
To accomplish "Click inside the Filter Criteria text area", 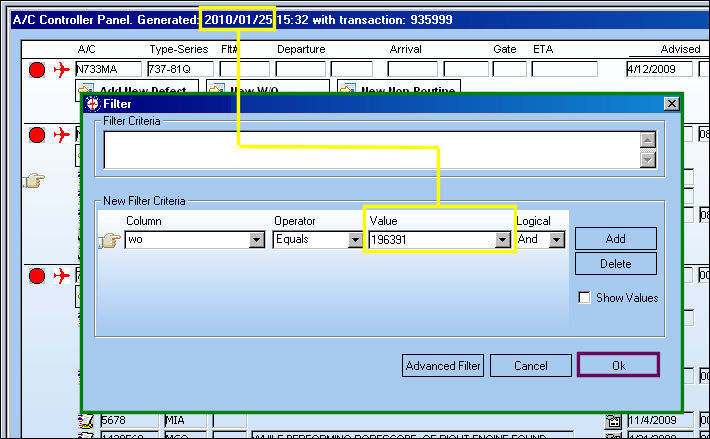I will pos(371,150).
